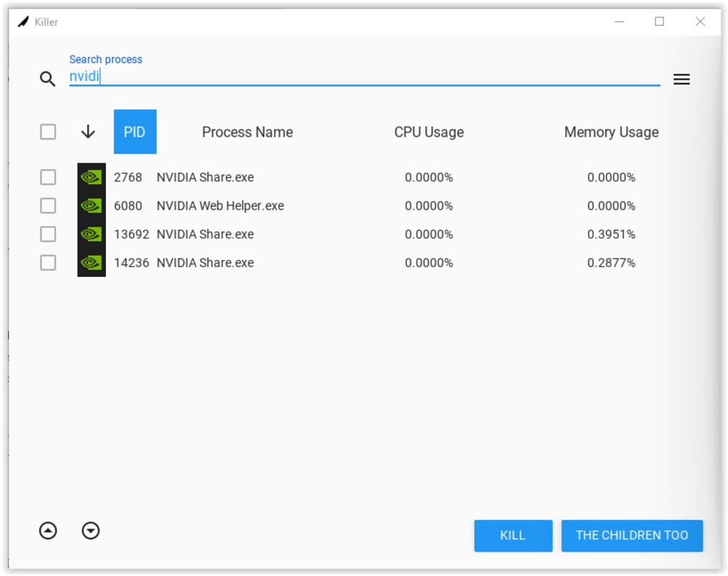The width and height of the screenshot is (728, 576).
Task: Click NVIDIA icon for PID 2768
Action: tap(91, 177)
